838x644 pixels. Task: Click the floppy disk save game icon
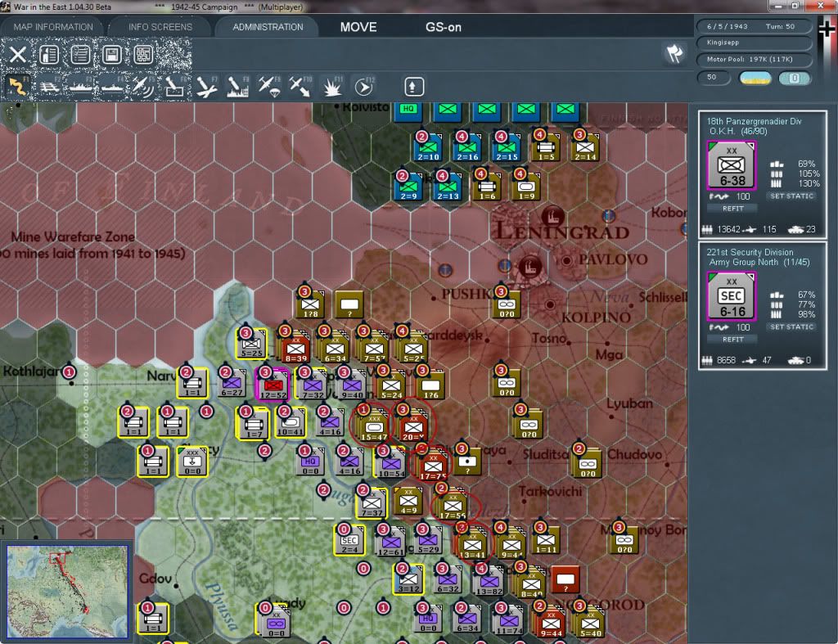111,54
